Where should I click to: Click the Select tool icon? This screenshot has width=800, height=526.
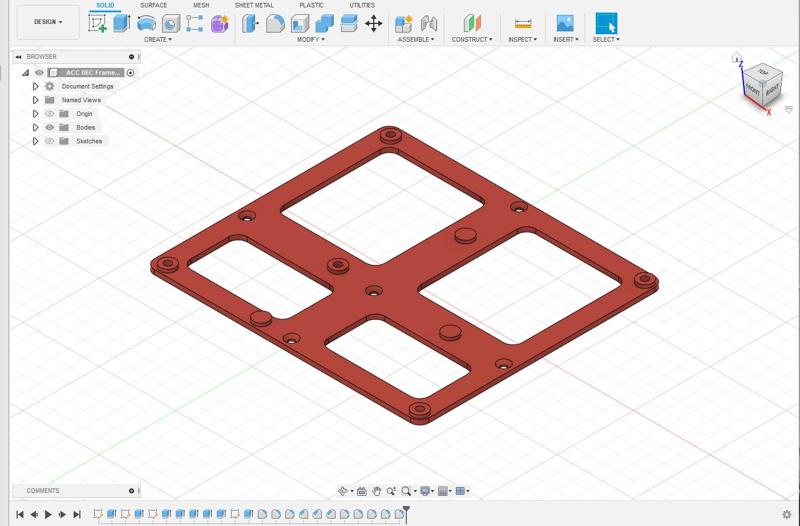pyautogui.click(x=606, y=23)
